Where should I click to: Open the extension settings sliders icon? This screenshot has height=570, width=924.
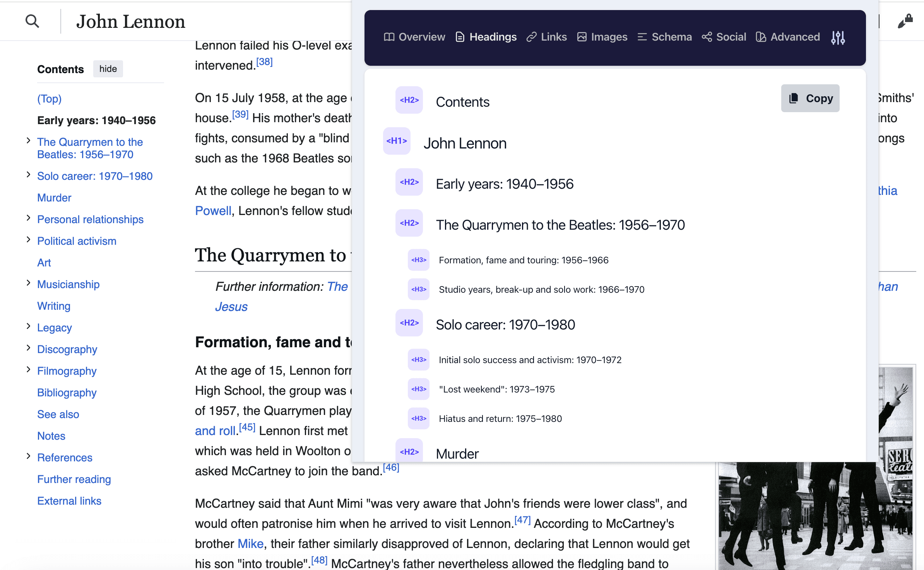838,38
